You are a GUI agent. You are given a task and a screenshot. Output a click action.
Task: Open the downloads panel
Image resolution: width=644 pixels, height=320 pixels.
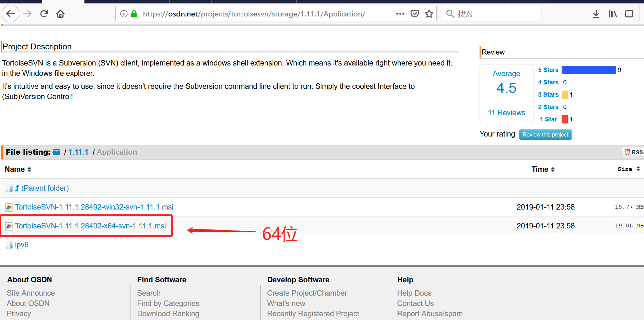[x=596, y=14]
